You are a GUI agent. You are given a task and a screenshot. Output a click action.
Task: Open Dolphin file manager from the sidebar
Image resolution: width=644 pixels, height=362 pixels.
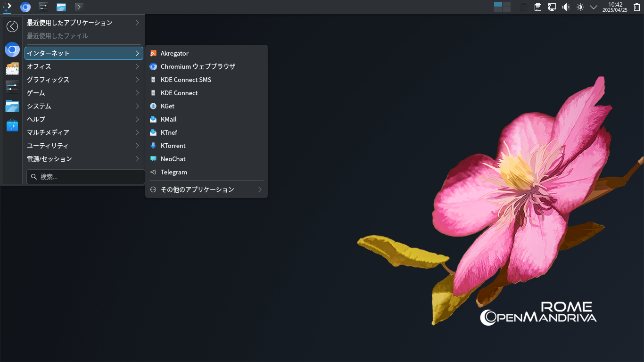pos(12,106)
